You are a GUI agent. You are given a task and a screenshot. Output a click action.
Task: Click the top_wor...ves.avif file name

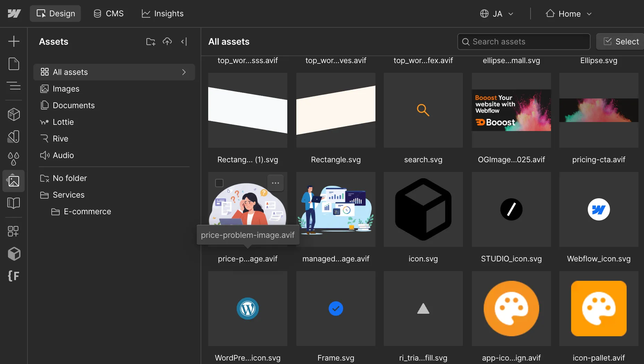[x=336, y=60]
